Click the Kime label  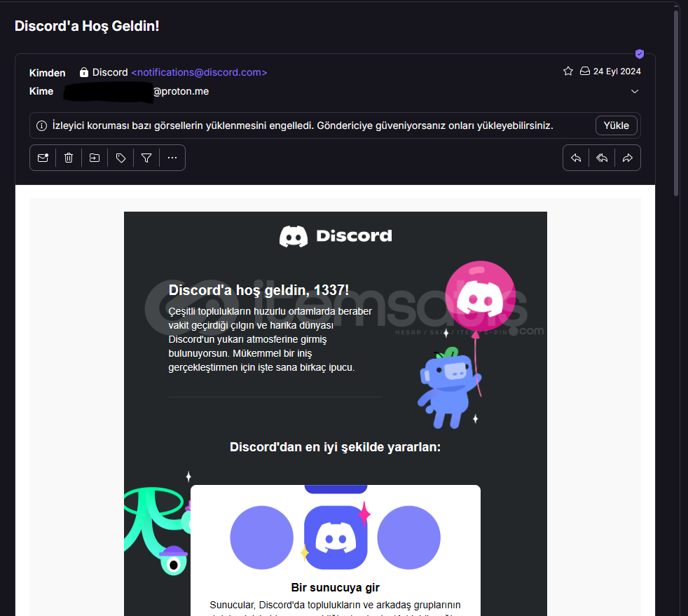tap(41, 91)
